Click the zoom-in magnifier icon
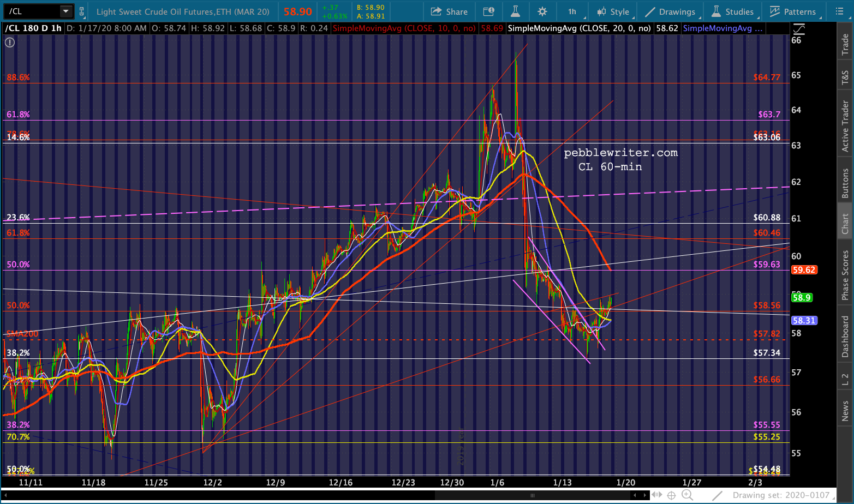 (x=688, y=495)
